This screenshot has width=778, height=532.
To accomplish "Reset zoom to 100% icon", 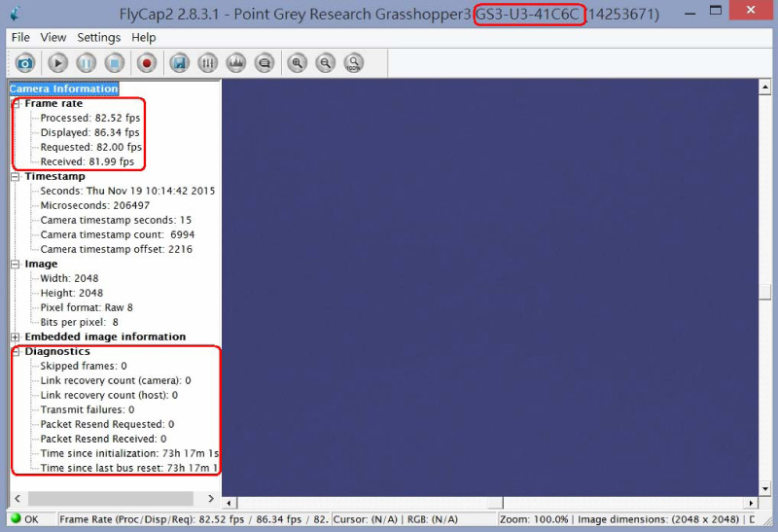I will point(354,63).
